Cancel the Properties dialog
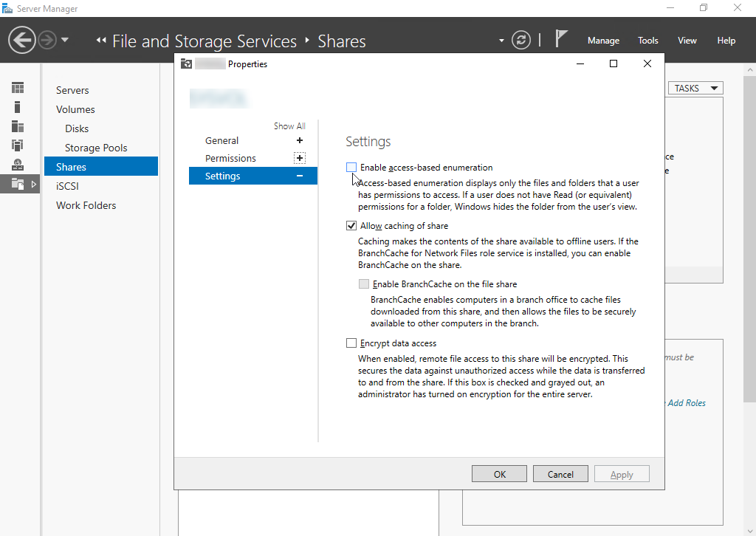Screen dimensions: 756x536 [560, 474]
